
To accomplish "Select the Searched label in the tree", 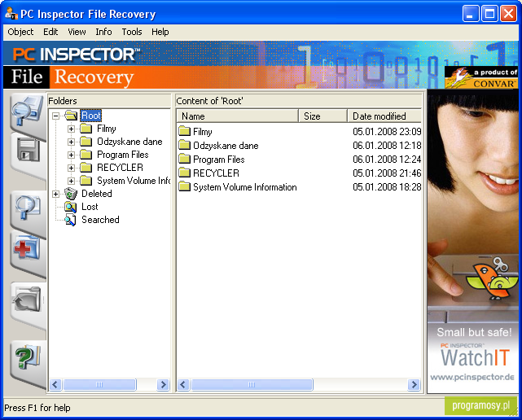I will 100,220.
